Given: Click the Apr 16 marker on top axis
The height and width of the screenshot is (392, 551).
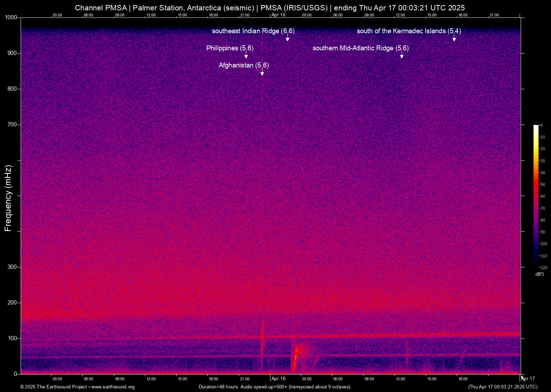Looking at the screenshot, I should [278, 15].
